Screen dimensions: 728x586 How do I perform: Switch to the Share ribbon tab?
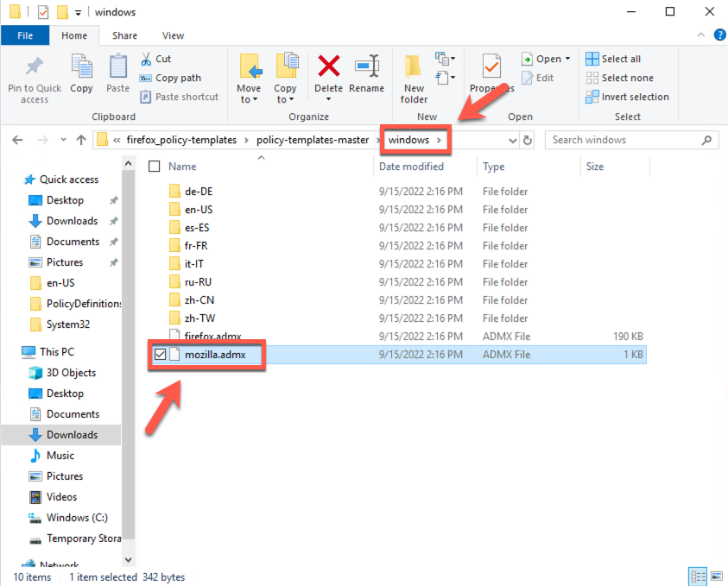(x=124, y=35)
